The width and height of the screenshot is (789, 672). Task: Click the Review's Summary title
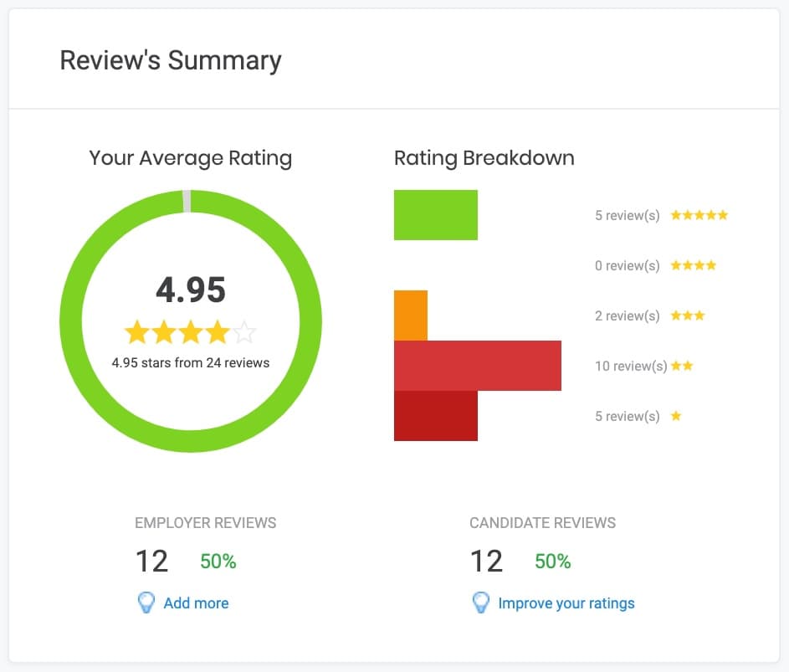point(171,61)
